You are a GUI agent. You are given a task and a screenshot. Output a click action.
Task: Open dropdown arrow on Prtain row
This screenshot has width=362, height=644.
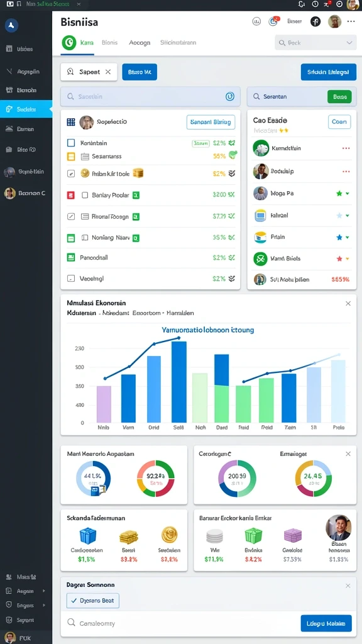pyautogui.click(x=347, y=237)
